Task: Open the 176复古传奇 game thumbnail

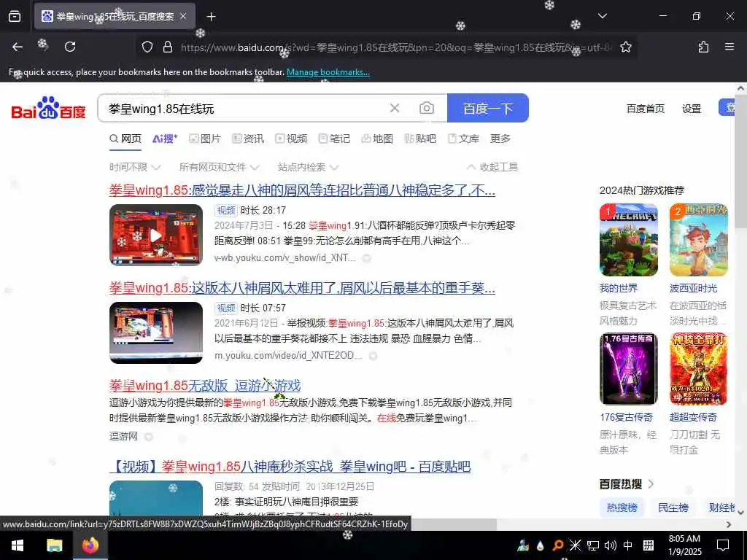Action: (x=628, y=369)
